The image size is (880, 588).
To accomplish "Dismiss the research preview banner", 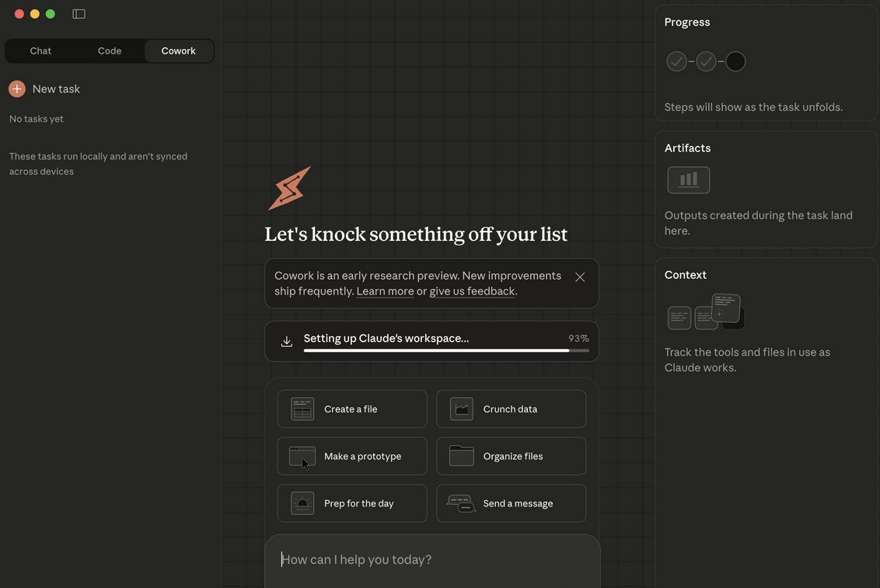I will pyautogui.click(x=579, y=277).
